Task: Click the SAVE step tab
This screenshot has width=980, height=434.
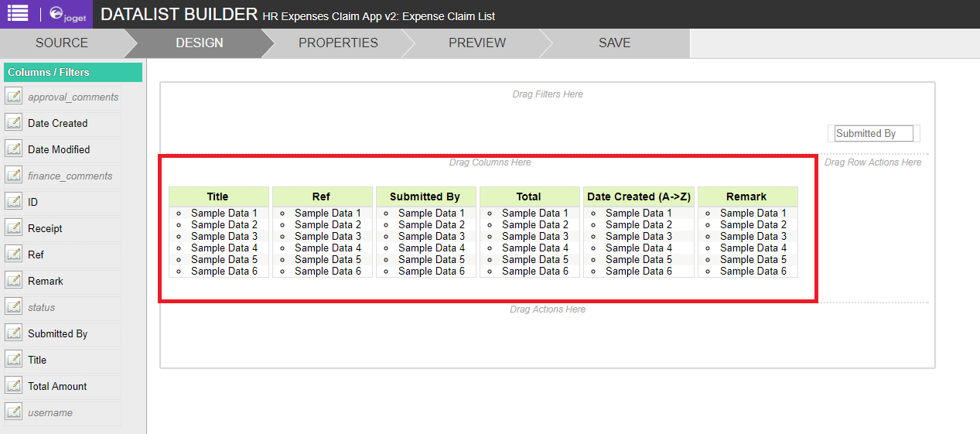Action: click(614, 43)
